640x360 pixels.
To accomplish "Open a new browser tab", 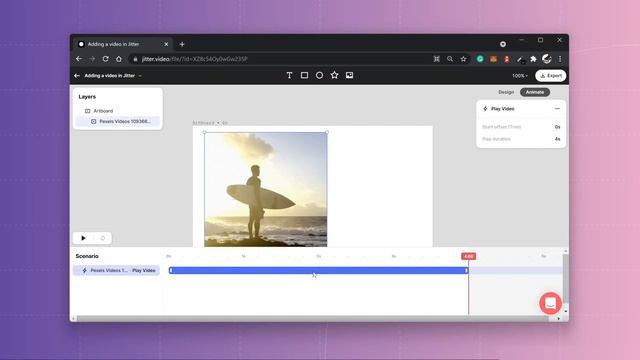I will 182,44.
